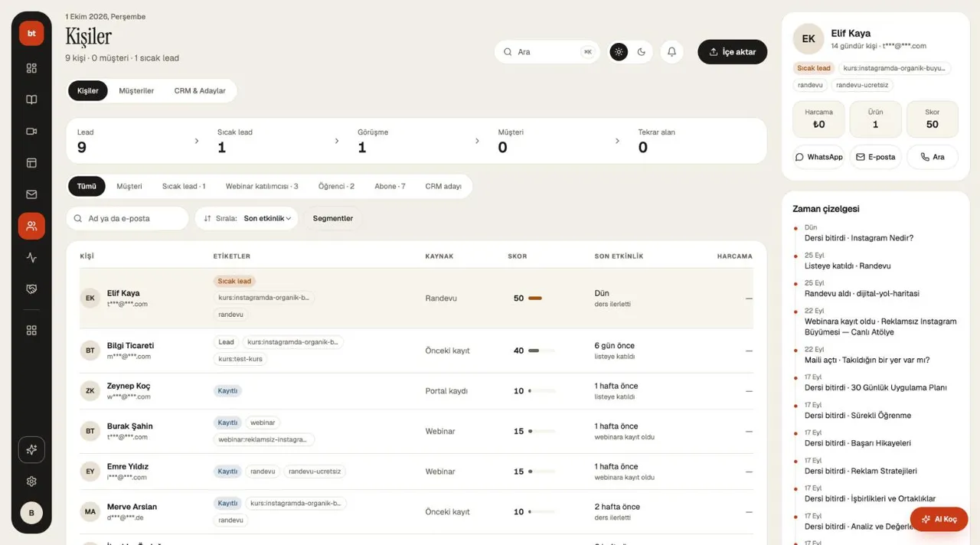Image resolution: width=980 pixels, height=545 pixels.
Task: Filter by Webinar katılımcısı · 3
Action: (262, 186)
